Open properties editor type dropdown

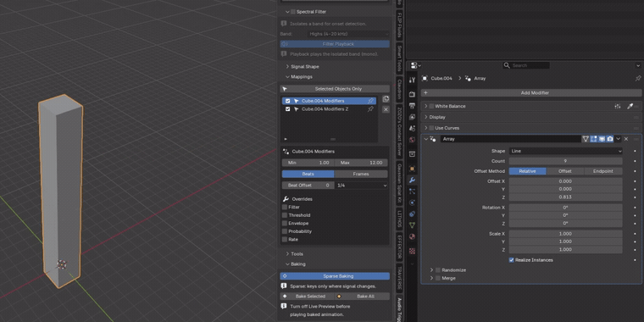point(416,65)
